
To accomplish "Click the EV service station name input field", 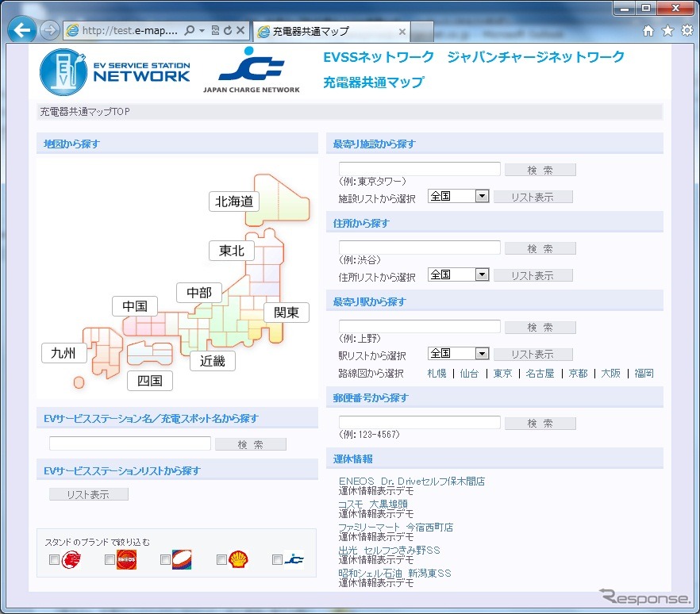I will click(130, 443).
